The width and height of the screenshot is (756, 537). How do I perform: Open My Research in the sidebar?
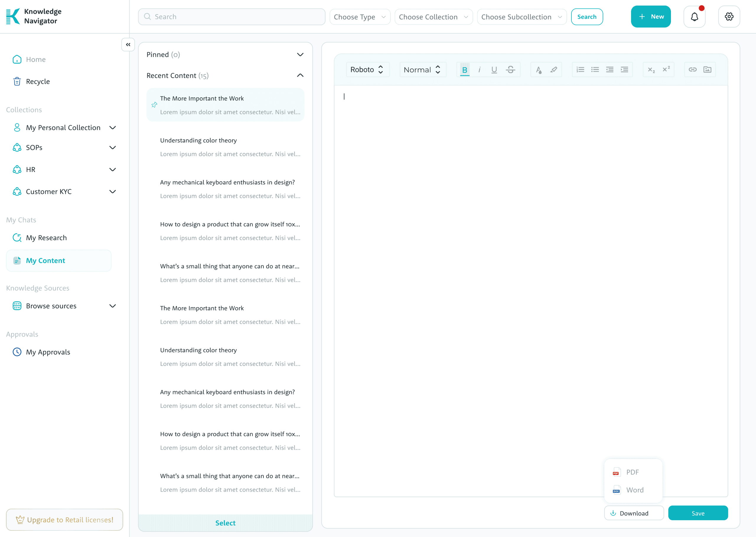(46, 238)
